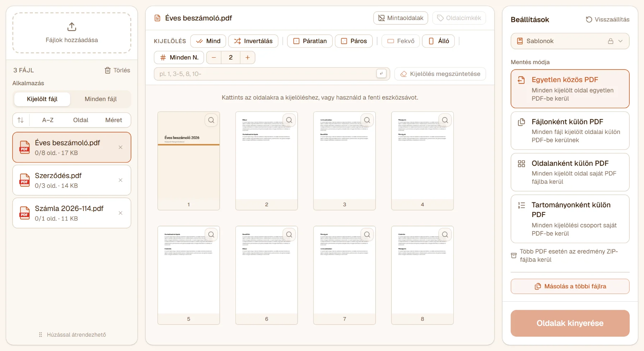Click the Törlés trash icon
The width and height of the screenshot is (644, 351).
pos(107,70)
